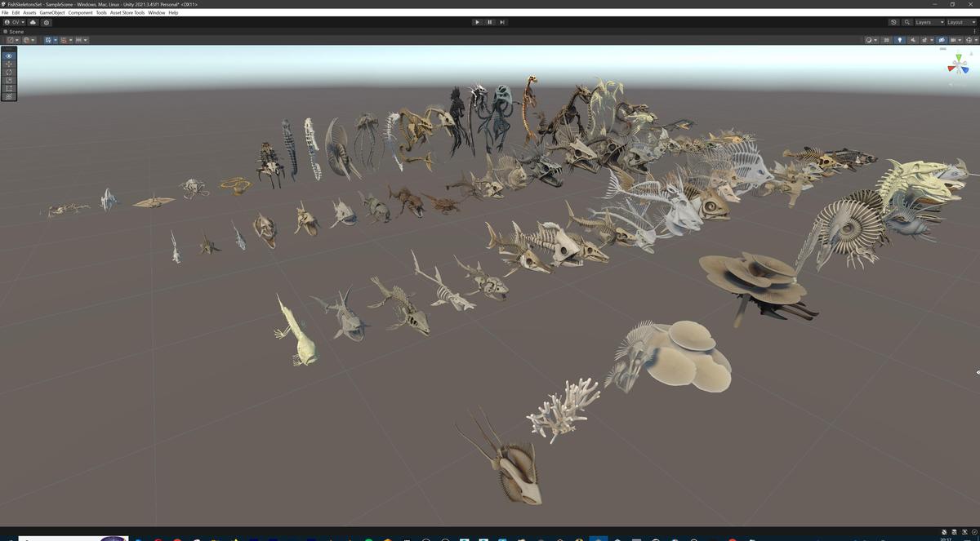Open Unity from the Windows taskbar

click(599, 537)
